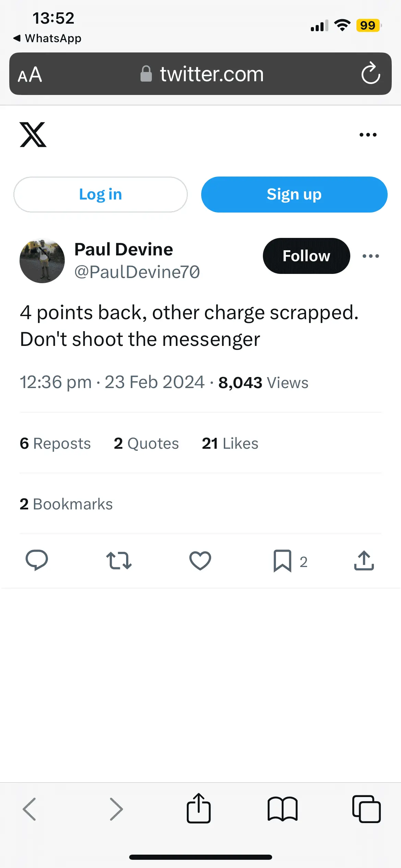Open the AA reader and text size menu
This screenshot has height=868, width=401.
point(30,74)
